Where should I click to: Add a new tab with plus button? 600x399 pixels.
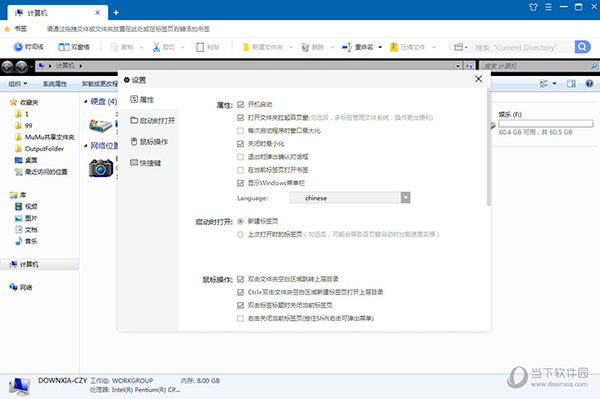click(x=116, y=13)
